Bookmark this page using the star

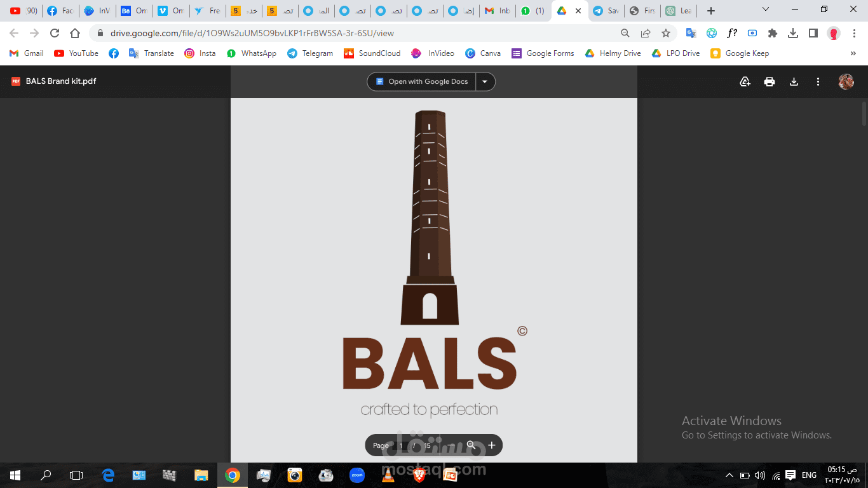point(666,33)
